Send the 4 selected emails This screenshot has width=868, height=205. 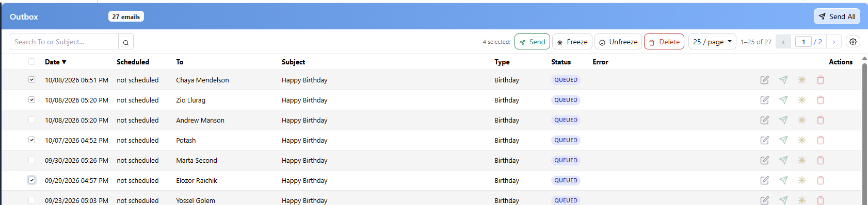click(x=532, y=42)
